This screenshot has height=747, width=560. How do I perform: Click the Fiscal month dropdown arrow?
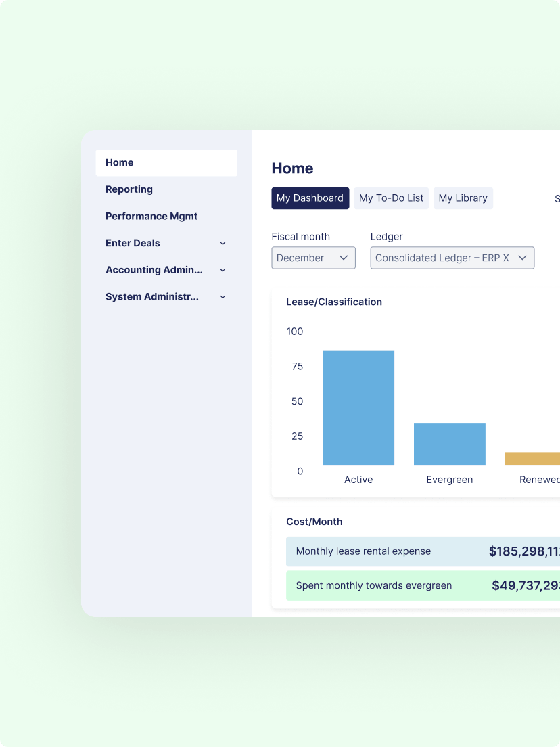coord(344,258)
